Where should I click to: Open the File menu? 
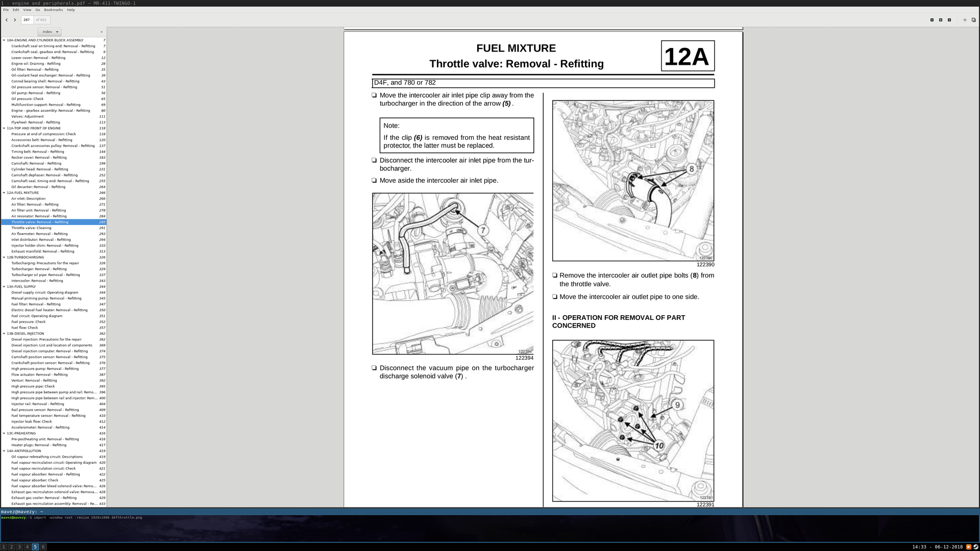(x=6, y=10)
